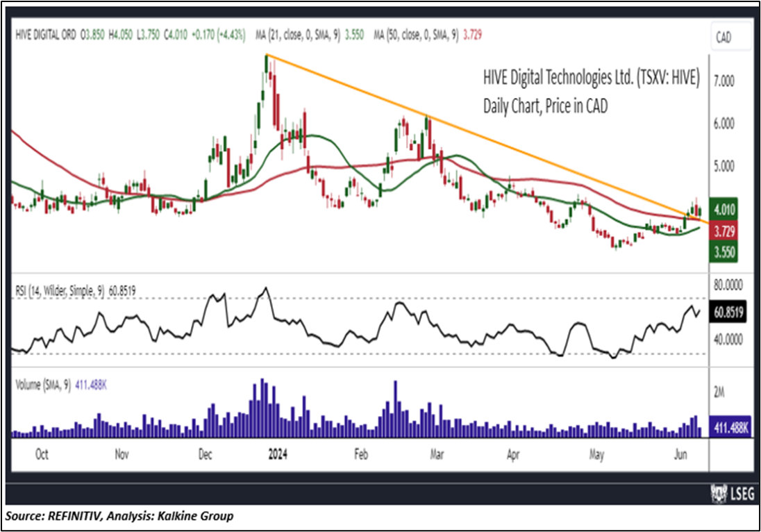Viewport: 761px width, 532px height.
Task: Click the 5.000 price axis label
Action: point(724,167)
